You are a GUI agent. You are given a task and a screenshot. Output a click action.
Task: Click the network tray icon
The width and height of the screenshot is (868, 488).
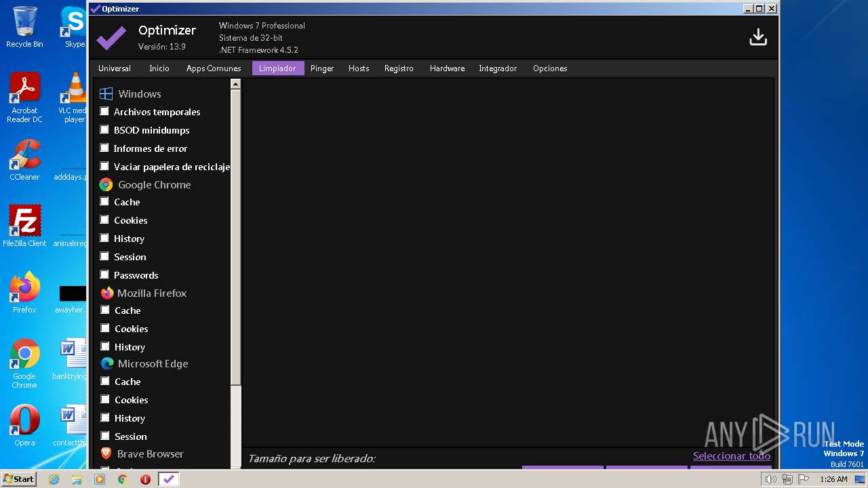(787, 479)
